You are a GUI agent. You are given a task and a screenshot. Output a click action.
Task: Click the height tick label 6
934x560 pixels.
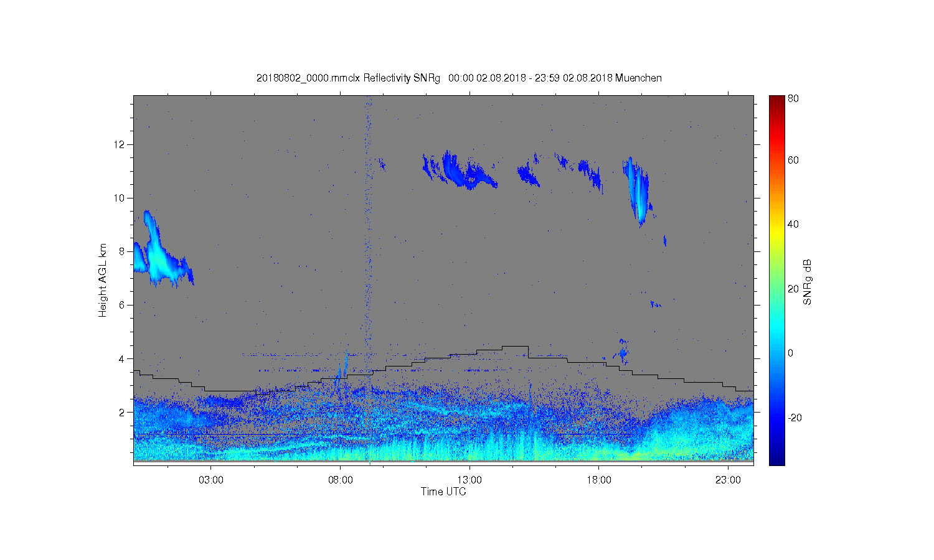click(123, 305)
